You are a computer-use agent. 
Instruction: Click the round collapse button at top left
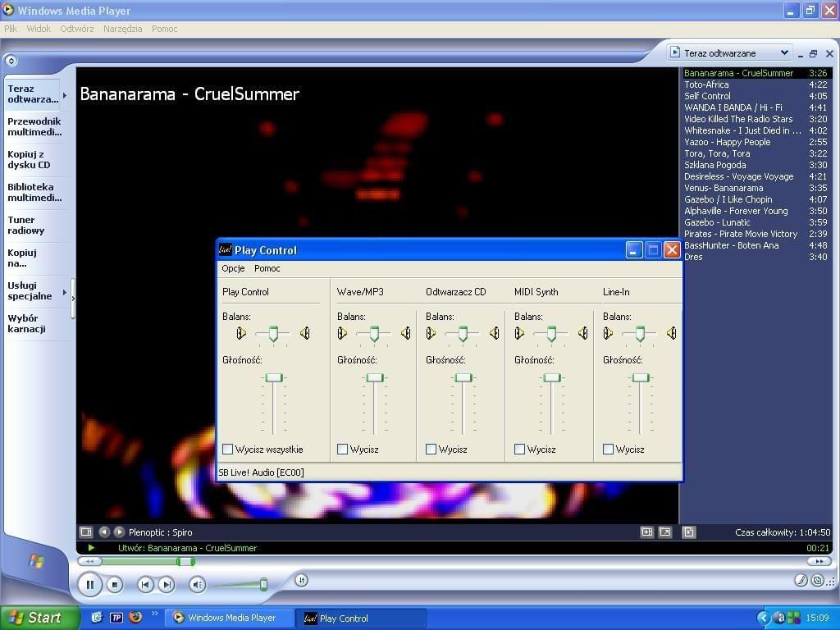(x=11, y=61)
